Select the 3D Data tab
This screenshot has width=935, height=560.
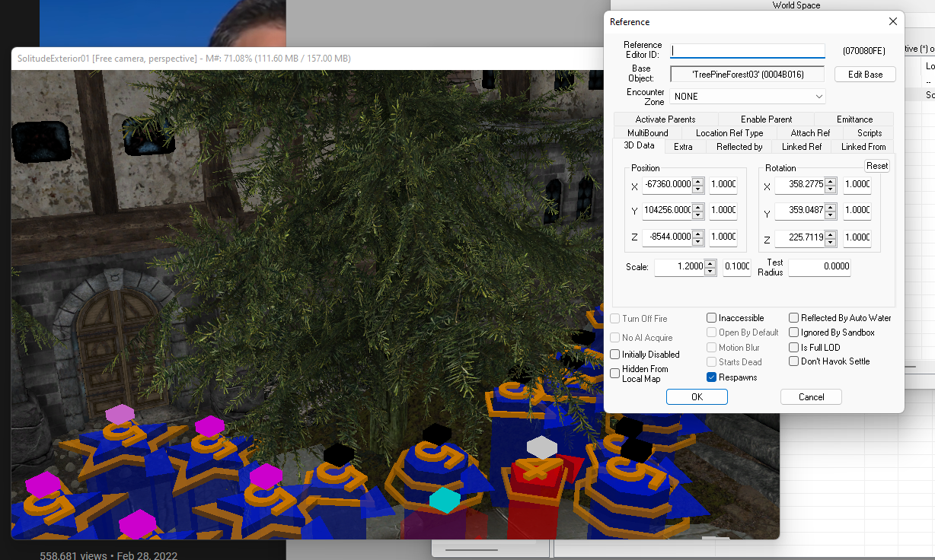click(639, 146)
